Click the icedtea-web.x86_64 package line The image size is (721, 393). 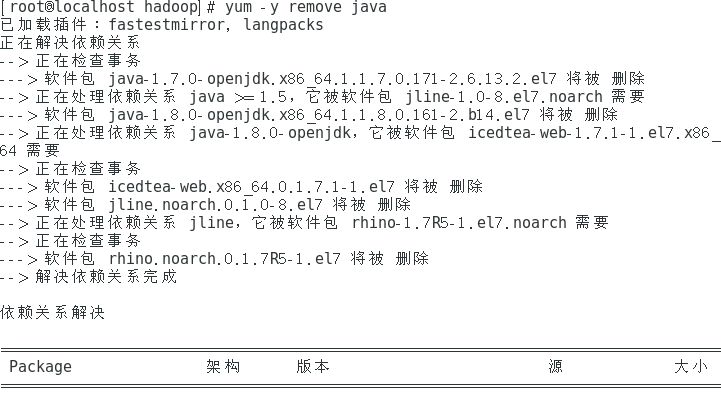tap(241, 187)
